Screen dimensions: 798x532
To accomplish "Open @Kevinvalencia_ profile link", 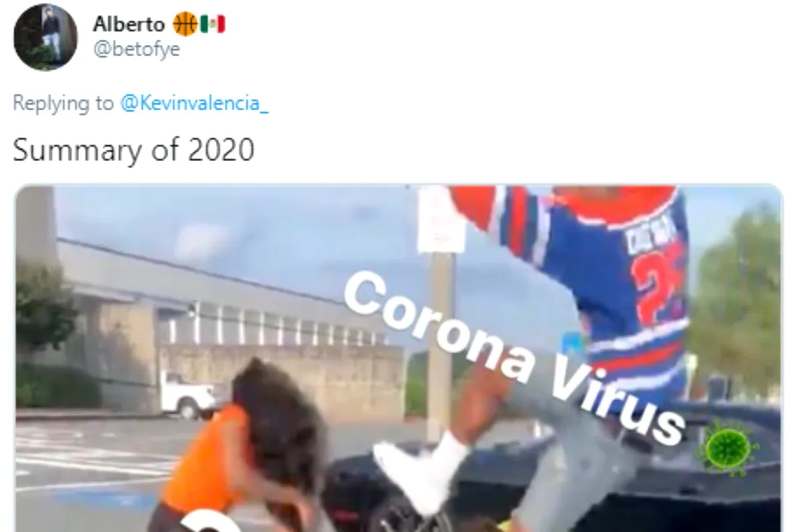I will click(194, 103).
